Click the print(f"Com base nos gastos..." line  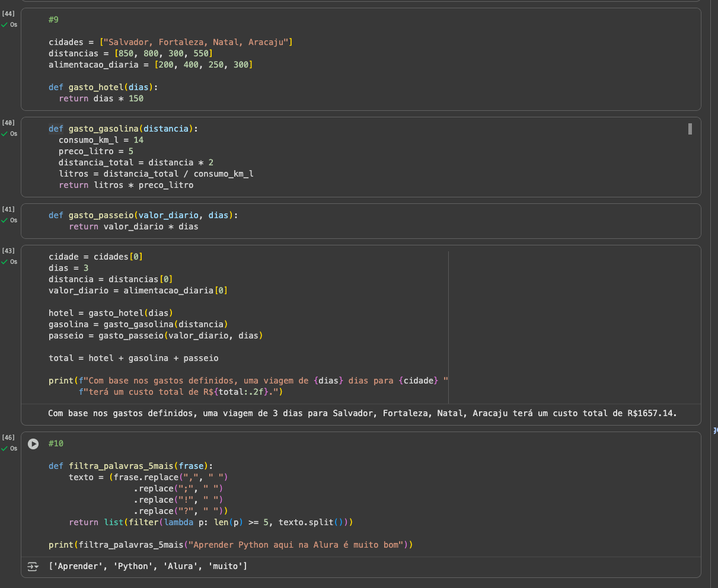248,381
